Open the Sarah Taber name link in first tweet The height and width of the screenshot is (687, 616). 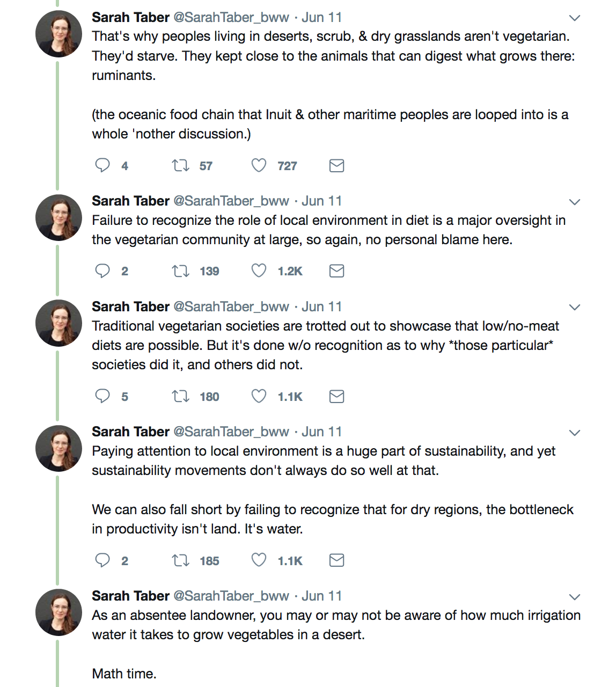pos(130,17)
